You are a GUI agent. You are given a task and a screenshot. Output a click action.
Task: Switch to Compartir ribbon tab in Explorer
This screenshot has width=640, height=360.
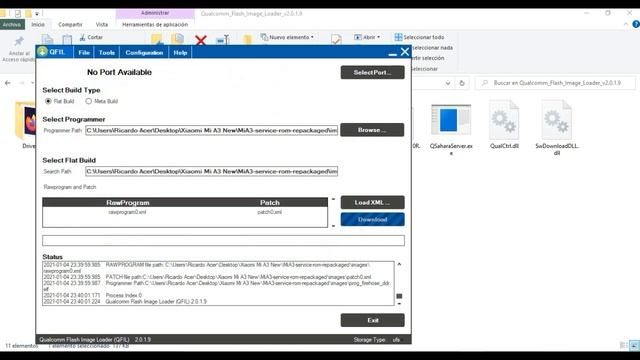[70, 24]
